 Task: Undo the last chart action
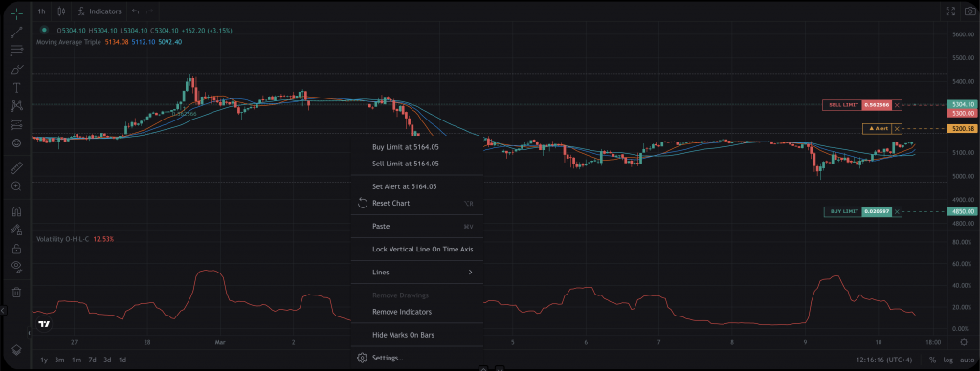pos(136,11)
